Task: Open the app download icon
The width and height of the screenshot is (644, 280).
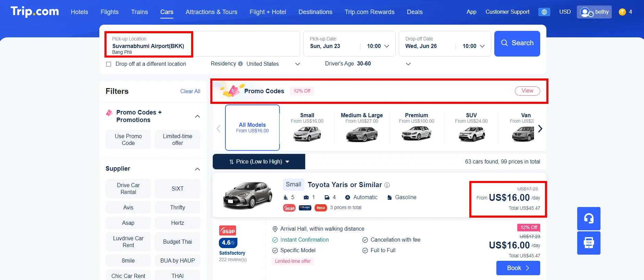Action: [589, 243]
